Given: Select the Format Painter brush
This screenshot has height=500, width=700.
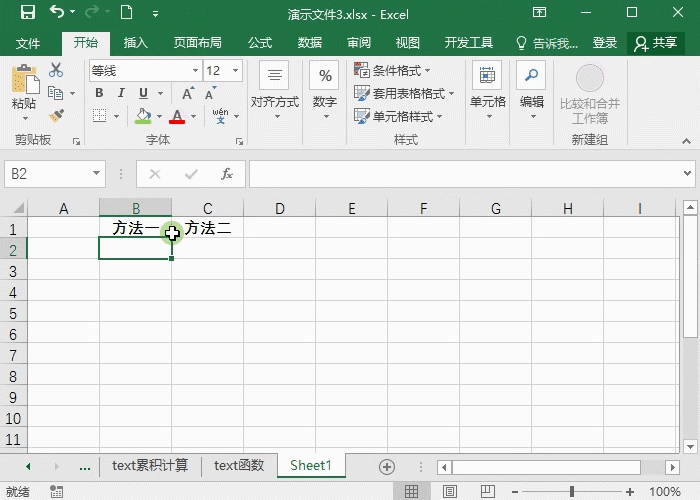Looking at the screenshot, I should pos(56,116).
